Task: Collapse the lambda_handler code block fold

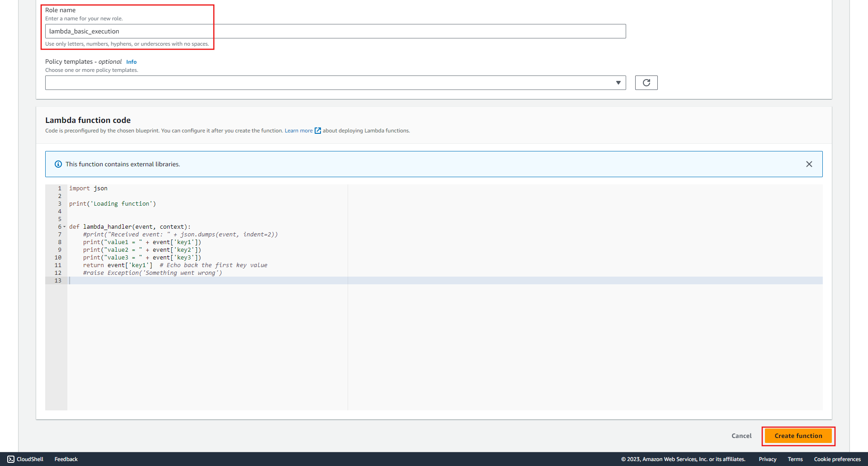Action: (64, 226)
